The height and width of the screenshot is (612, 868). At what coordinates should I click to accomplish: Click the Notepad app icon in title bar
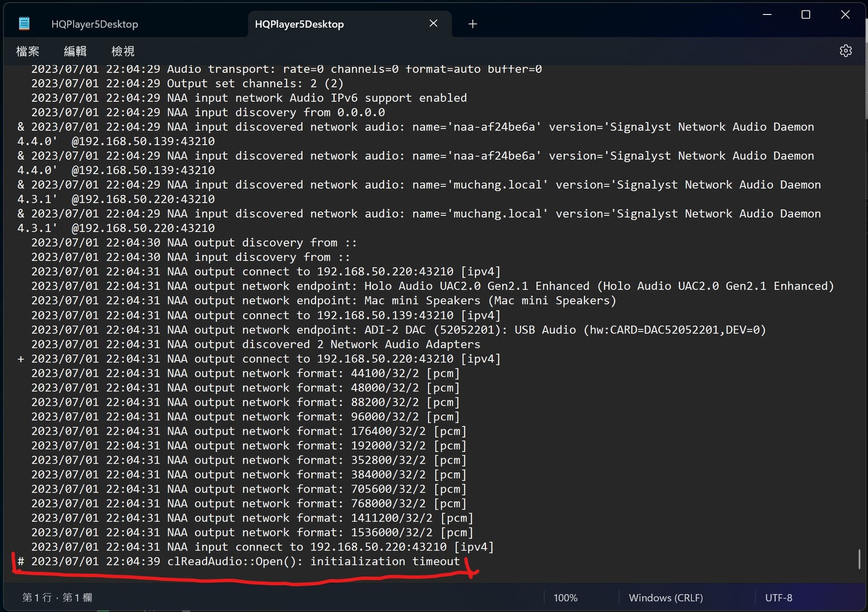pos(24,24)
